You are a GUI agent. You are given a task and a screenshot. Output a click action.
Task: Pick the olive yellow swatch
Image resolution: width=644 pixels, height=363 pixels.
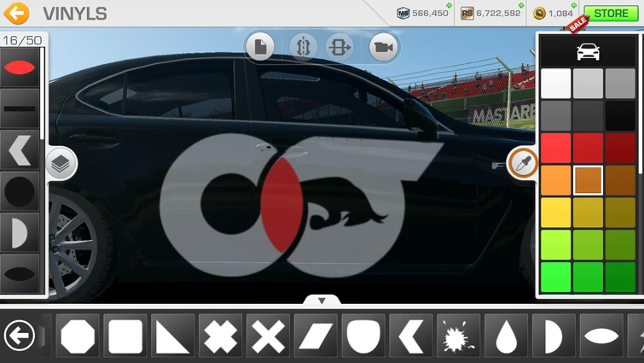pyautogui.click(x=620, y=213)
